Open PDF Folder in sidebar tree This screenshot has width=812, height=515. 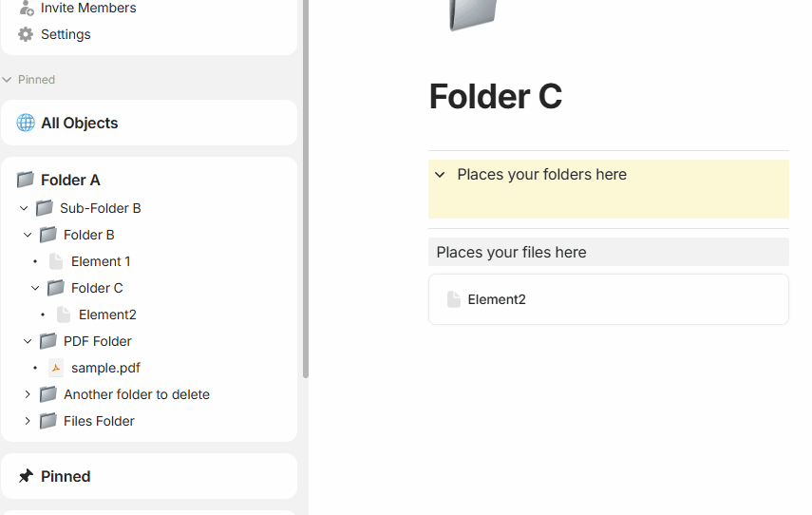pos(98,341)
